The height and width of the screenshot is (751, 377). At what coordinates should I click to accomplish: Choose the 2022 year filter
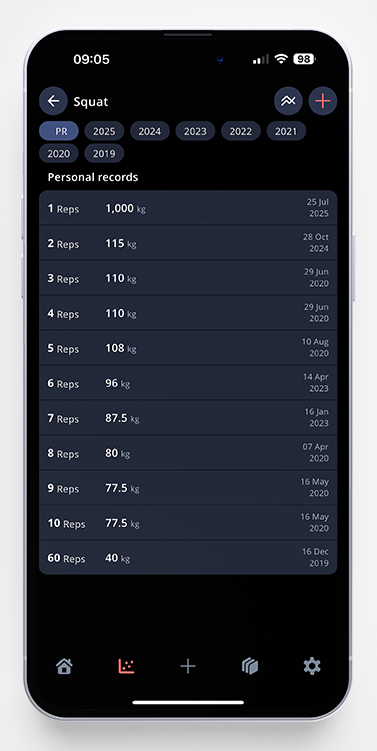[241, 131]
